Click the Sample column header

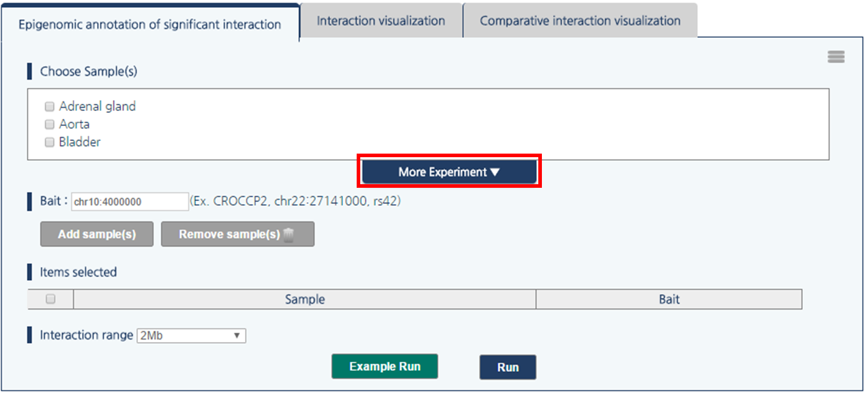pos(305,299)
